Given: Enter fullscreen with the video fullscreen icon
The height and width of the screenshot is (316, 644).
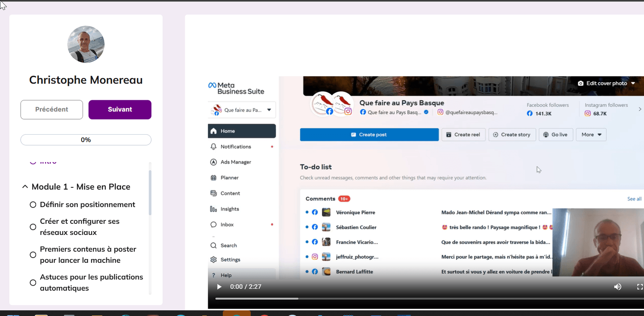Looking at the screenshot, I should [x=640, y=287].
